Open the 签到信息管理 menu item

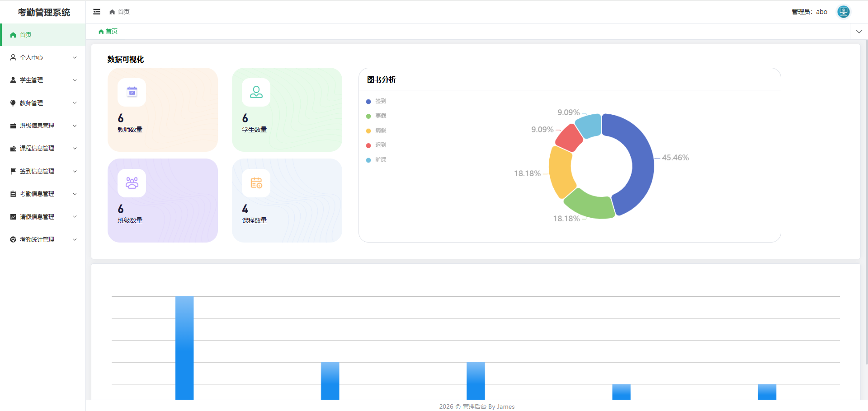43,171
